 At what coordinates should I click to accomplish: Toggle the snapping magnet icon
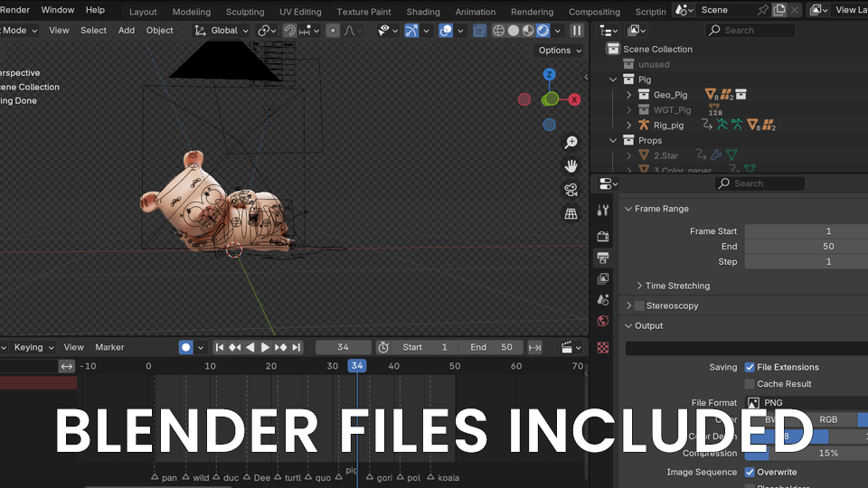click(x=289, y=31)
